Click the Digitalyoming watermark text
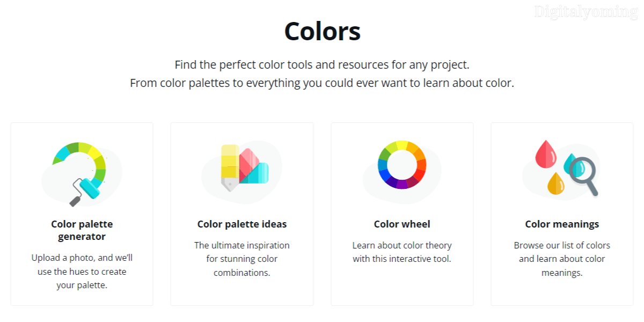The height and width of the screenshot is (322, 644). tap(586, 12)
